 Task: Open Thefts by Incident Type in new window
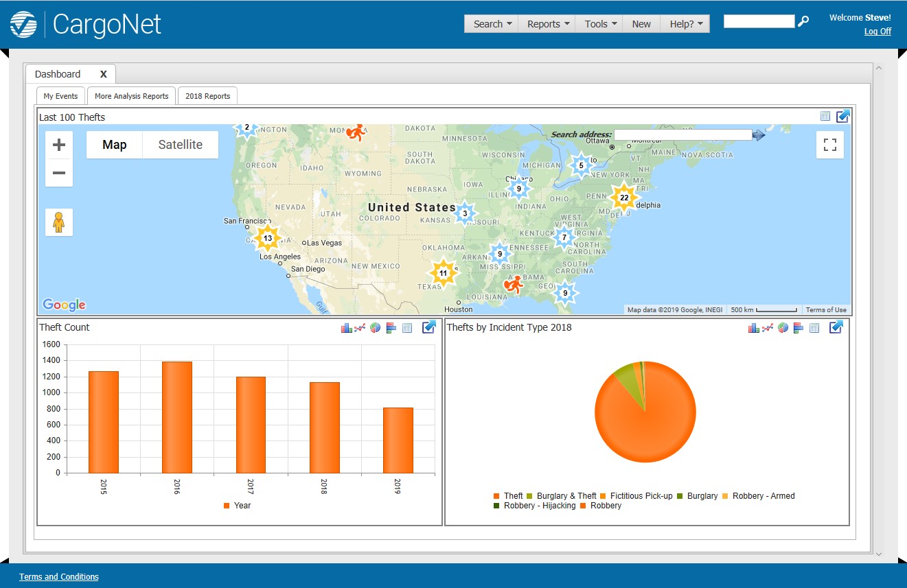click(836, 327)
